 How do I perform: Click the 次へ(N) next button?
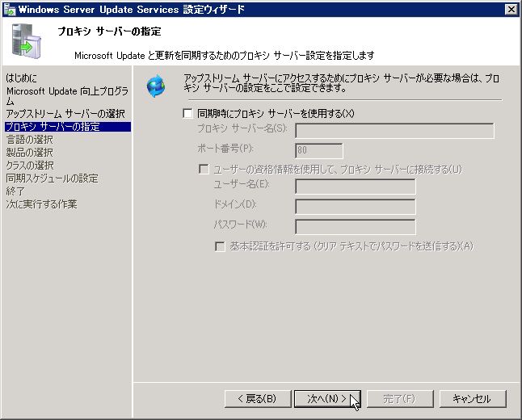pyautogui.click(x=327, y=399)
